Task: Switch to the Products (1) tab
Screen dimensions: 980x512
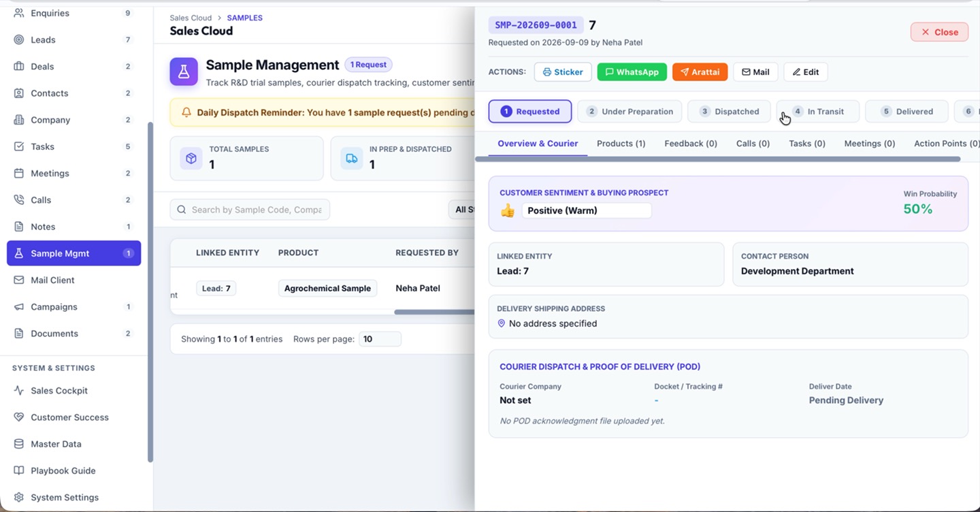Action: (621, 144)
